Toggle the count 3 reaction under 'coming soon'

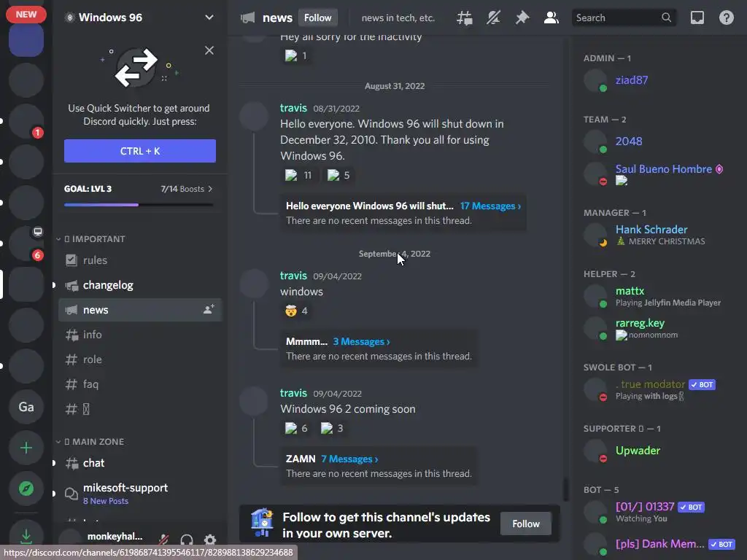(x=332, y=428)
